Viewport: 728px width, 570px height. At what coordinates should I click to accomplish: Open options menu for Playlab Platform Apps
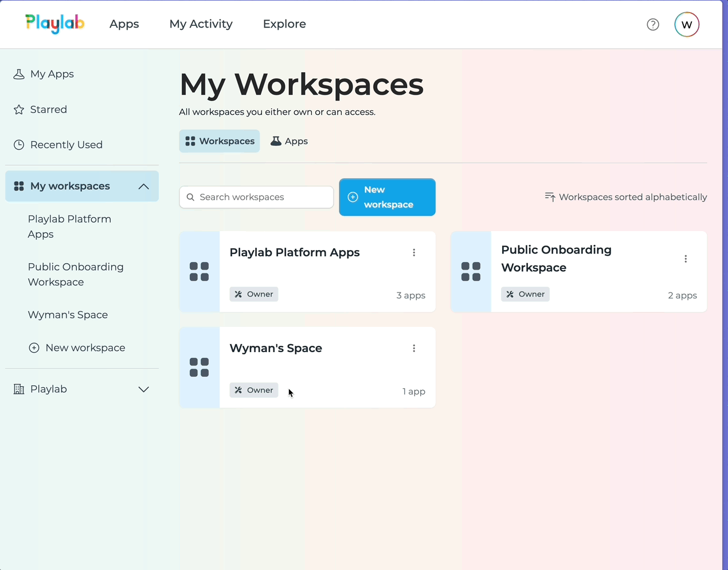coord(414,252)
